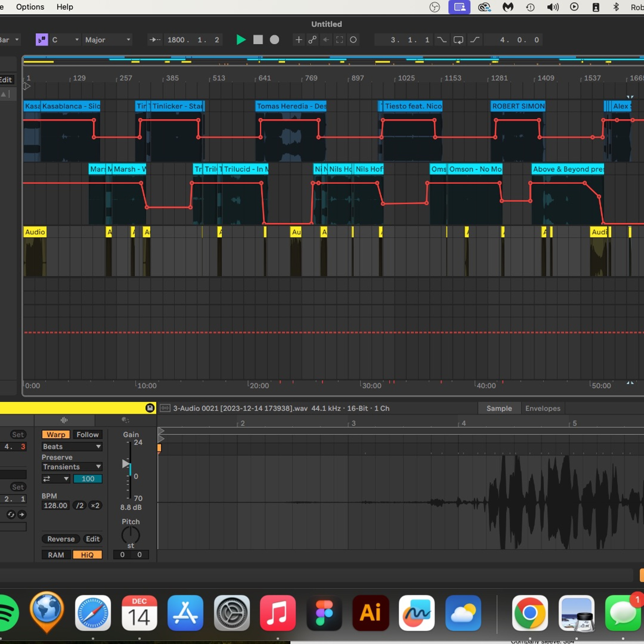
Task: Select the first yellow Audio clip
Action: point(35,232)
